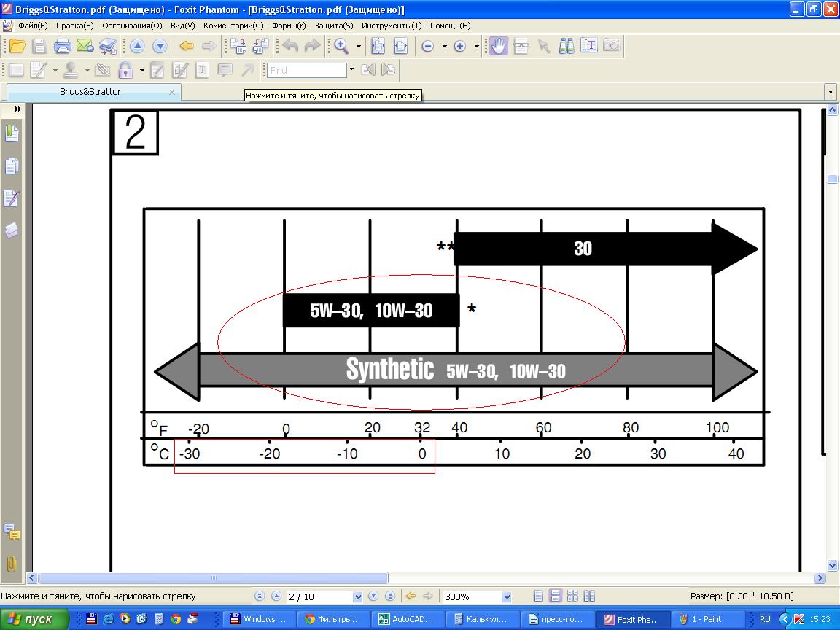Expand the page number 2 / 10 dropdown
The width and height of the screenshot is (840, 630).
click(357, 596)
